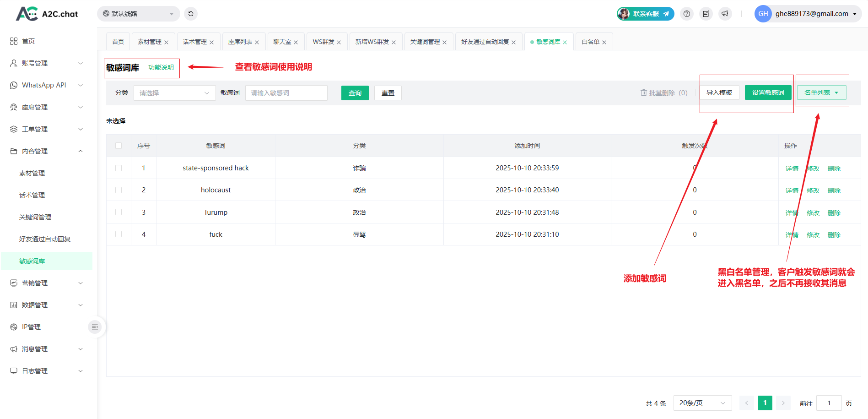
Task: Tick the checkbox for the holocaust row
Action: [x=119, y=190]
